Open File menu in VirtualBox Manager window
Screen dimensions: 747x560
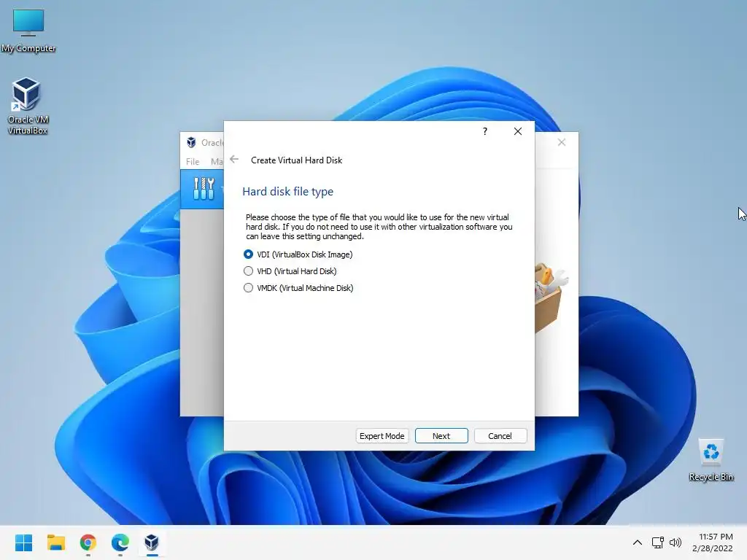point(193,161)
